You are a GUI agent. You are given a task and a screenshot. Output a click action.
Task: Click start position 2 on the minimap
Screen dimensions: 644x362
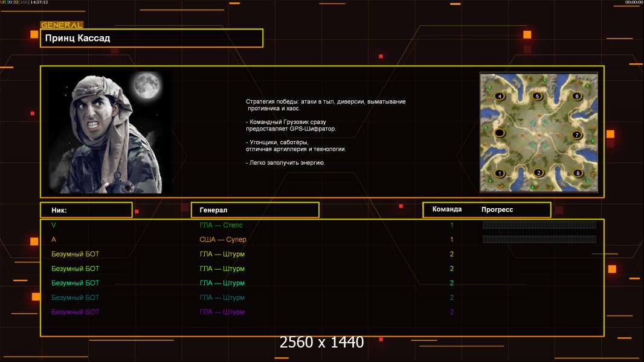(x=538, y=173)
